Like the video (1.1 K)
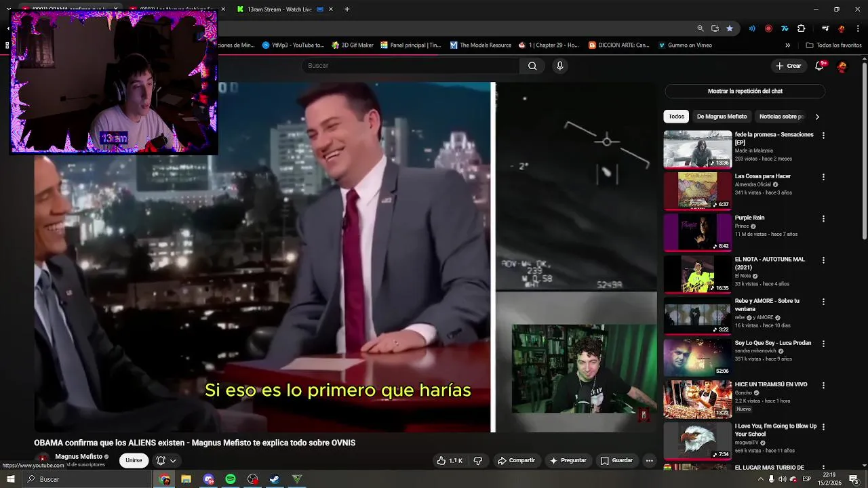Image resolution: width=868 pixels, height=488 pixels. click(x=450, y=460)
